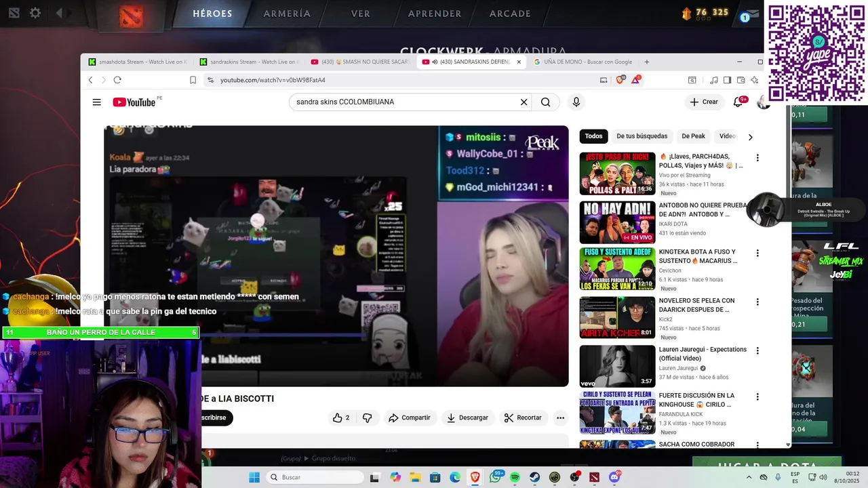
Task: Click Dota 2 logo home button
Action: 131,16
